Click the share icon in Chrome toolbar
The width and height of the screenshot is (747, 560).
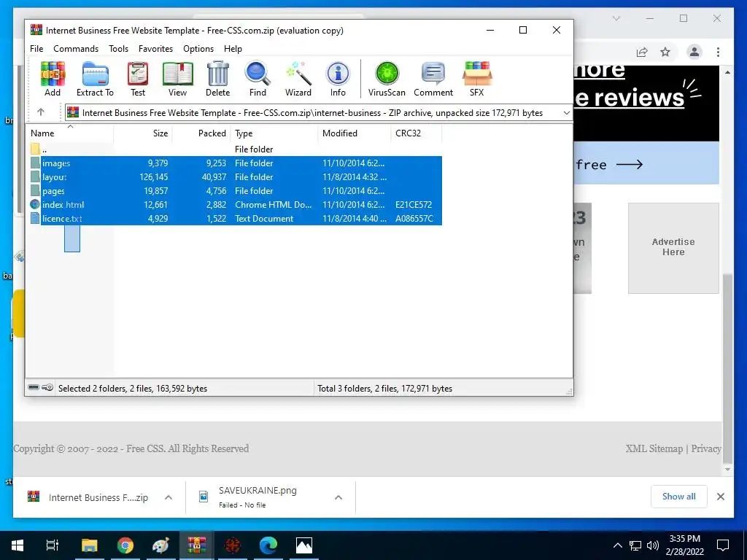[x=642, y=52]
